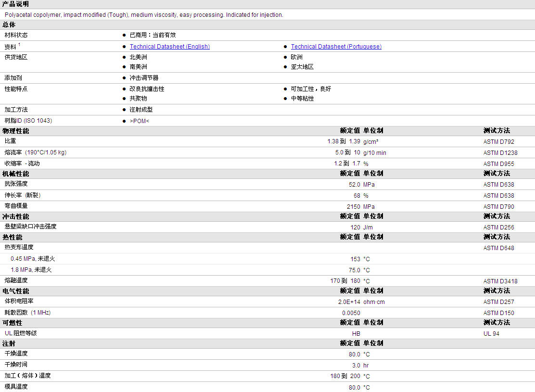Open the Technical Datasheet (Portuguese) link
Screen dimensions: 535x392
click(336, 47)
